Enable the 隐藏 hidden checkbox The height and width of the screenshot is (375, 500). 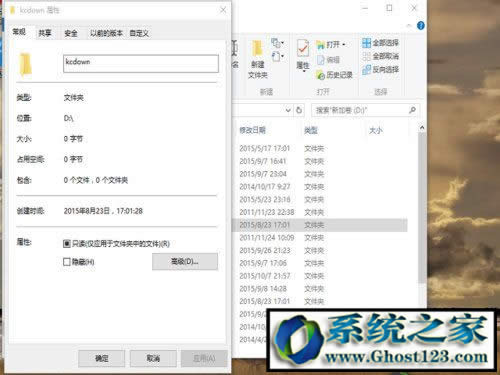click(x=67, y=262)
